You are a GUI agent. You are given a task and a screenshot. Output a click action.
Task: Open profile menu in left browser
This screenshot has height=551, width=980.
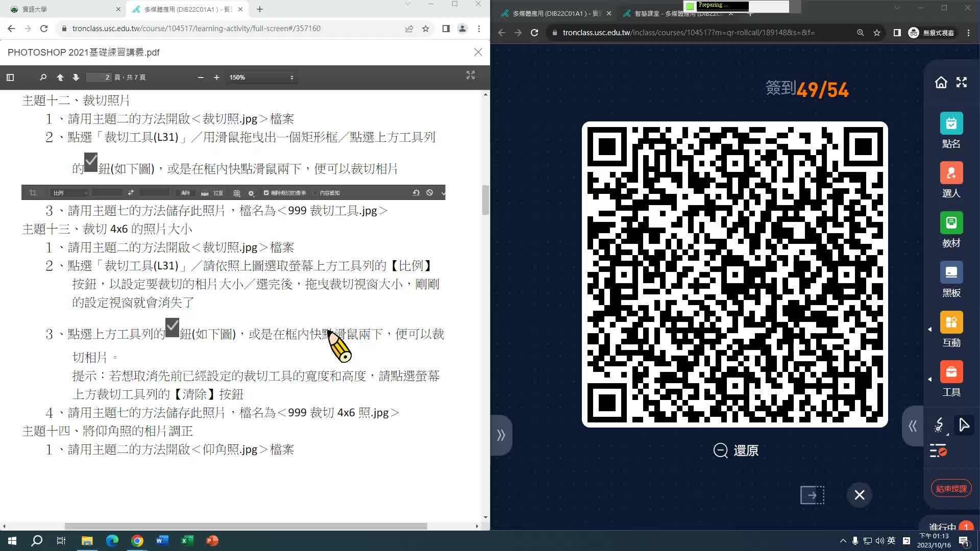[x=462, y=29]
